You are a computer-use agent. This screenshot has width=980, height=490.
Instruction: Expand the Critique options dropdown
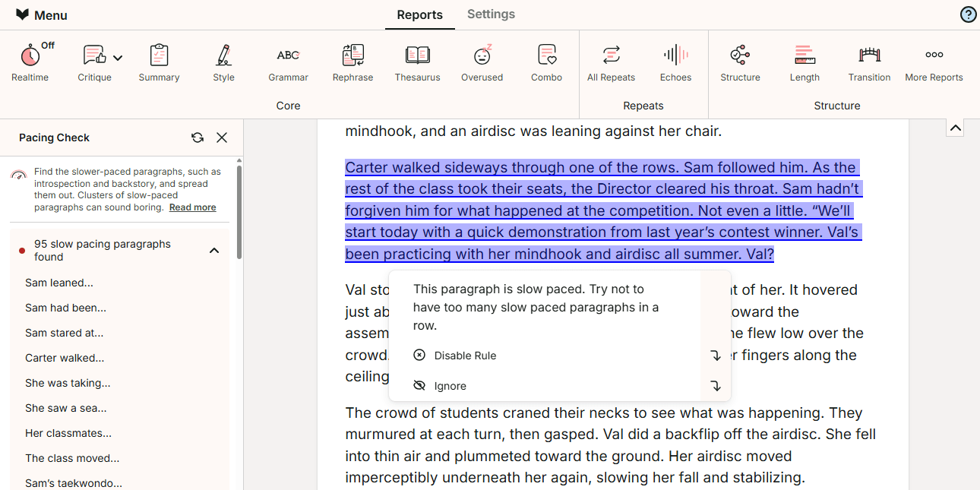tap(119, 57)
